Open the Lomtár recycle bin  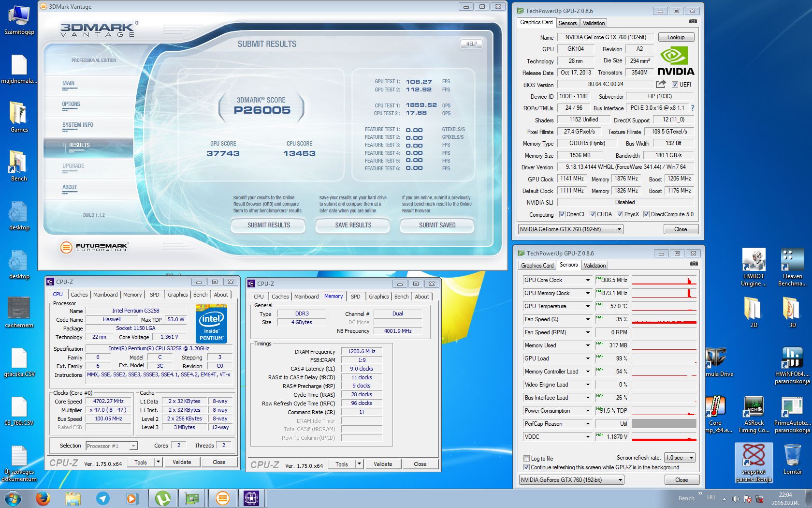click(792, 459)
